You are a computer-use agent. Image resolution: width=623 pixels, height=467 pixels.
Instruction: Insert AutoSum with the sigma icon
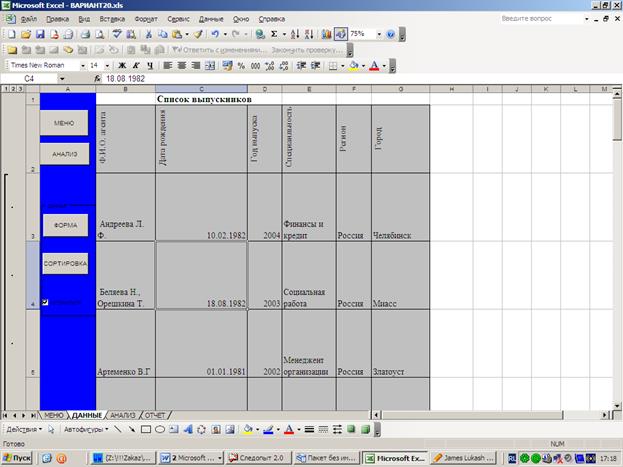pyautogui.click(x=274, y=35)
